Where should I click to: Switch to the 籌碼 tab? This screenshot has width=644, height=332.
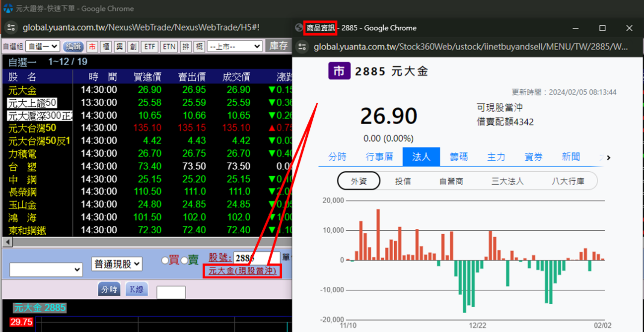pyautogui.click(x=458, y=157)
